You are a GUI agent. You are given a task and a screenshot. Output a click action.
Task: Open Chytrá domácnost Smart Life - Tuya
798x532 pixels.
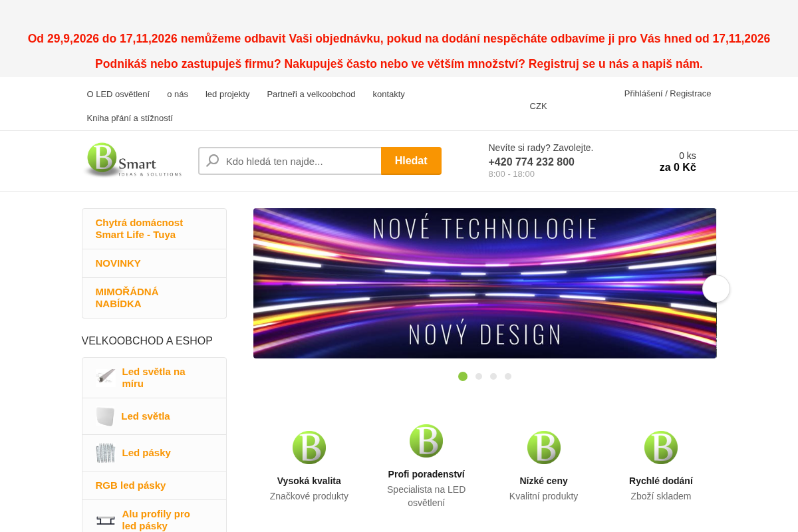tap(154, 229)
